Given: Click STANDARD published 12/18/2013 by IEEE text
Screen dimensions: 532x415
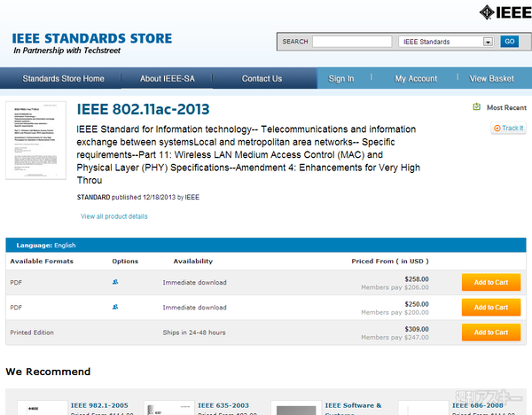Looking at the screenshot, I should [138, 197].
